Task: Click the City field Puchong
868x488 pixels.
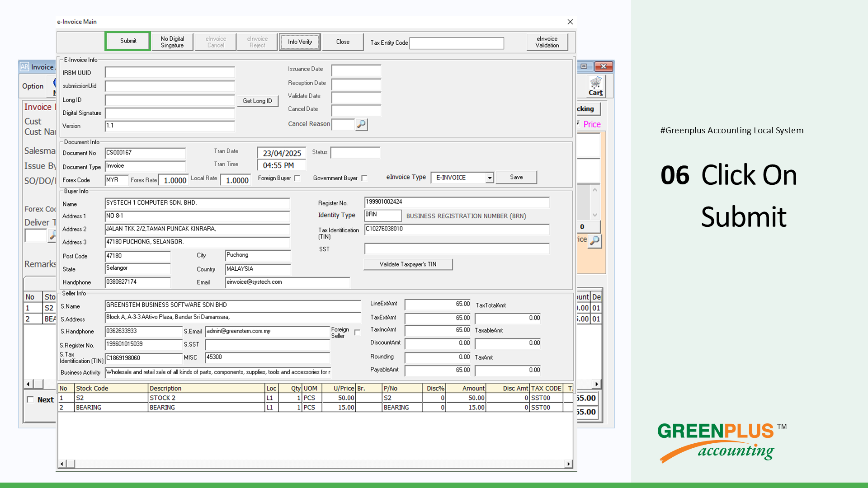Action: click(258, 256)
